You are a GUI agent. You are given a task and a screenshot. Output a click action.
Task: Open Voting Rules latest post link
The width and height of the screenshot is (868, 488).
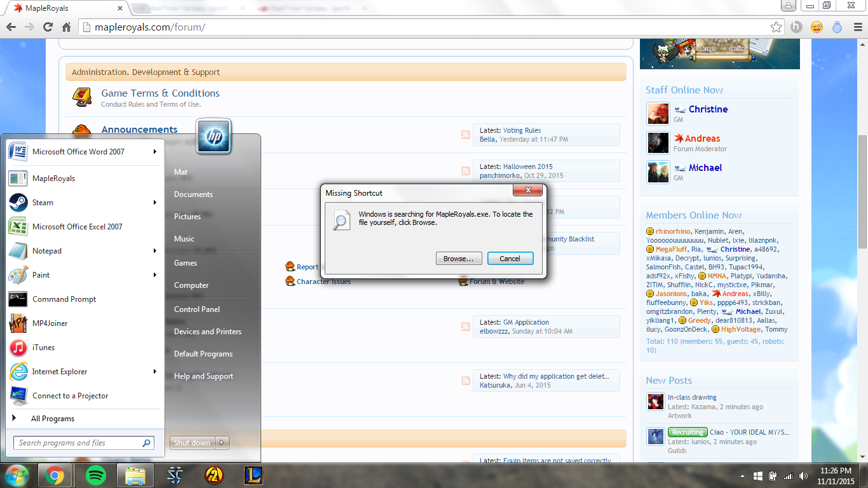coord(522,130)
